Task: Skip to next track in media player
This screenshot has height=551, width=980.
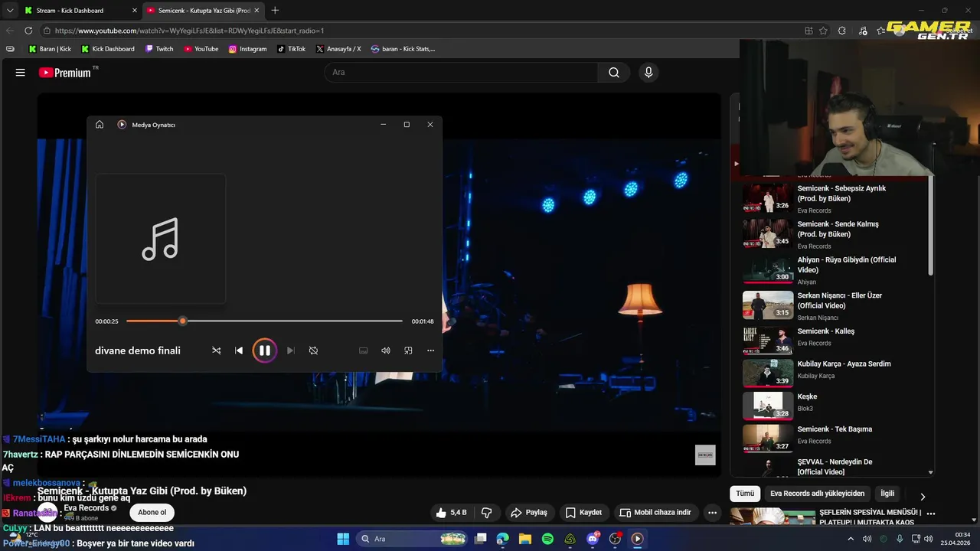Action: coord(290,350)
